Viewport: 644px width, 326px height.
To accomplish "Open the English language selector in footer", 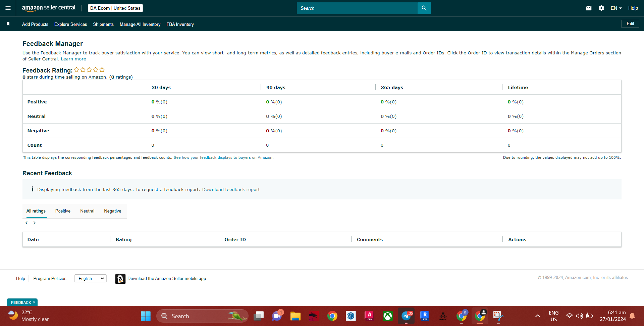I will [x=91, y=278].
